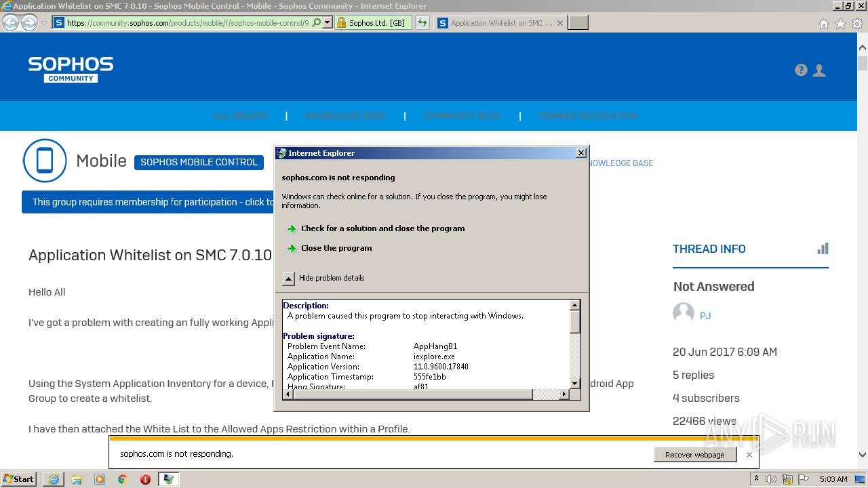868x488 pixels.
Task: Click up arrow of problem details scrollbar
Action: tap(574, 305)
